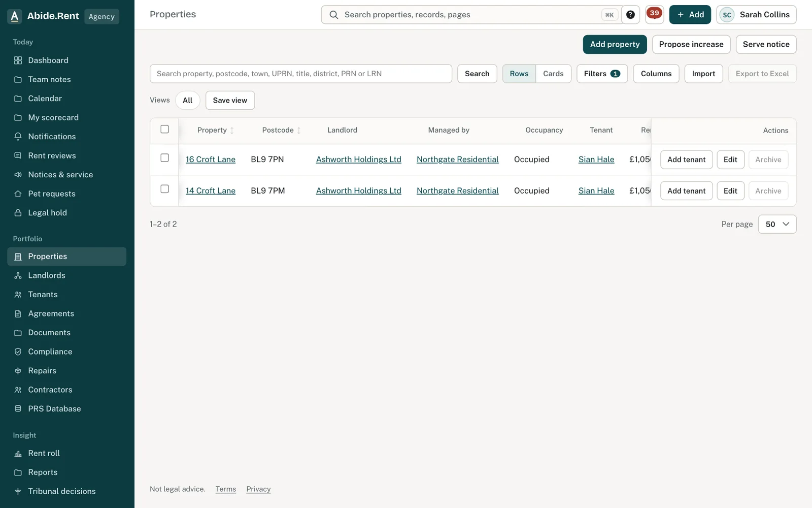Open notifications badge showing 39

tap(654, 15)
